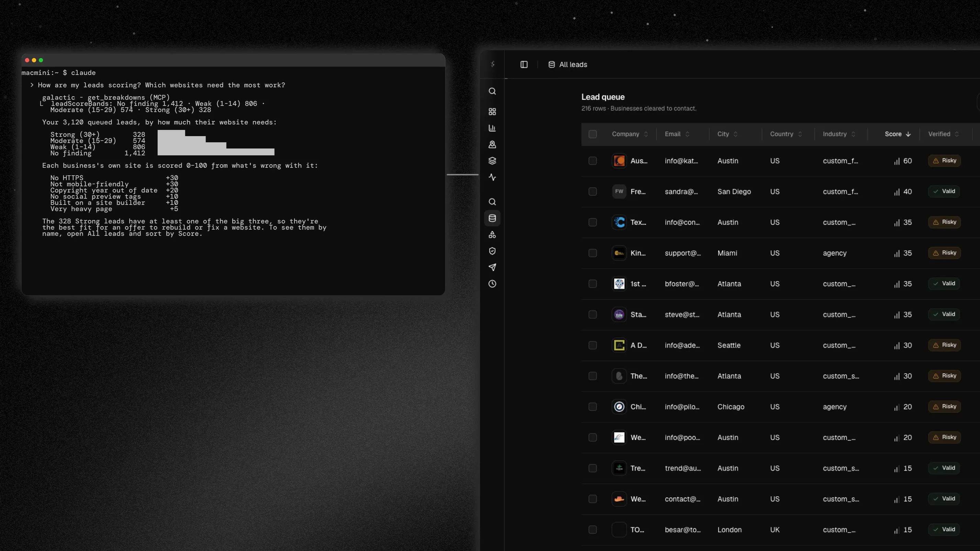This screenshot has width=980, height=551.
Task: Click the score bars icon beside 40
Action: pos(897,192)
